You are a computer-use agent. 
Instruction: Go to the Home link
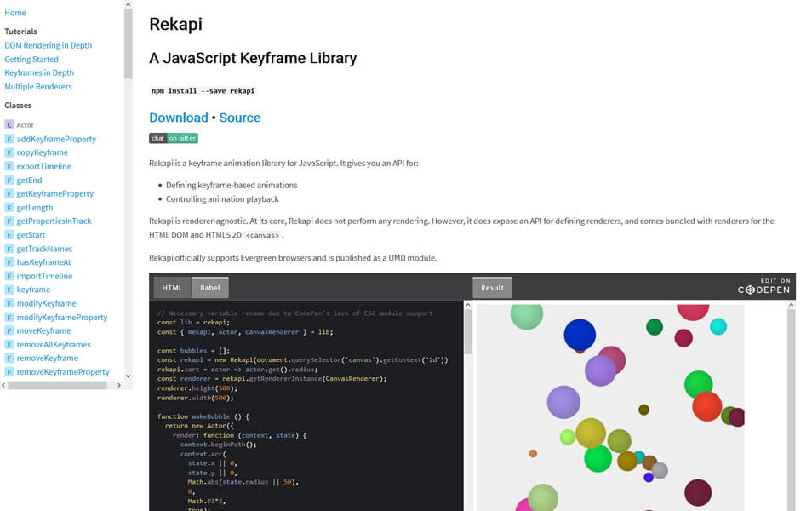[15, 13]
